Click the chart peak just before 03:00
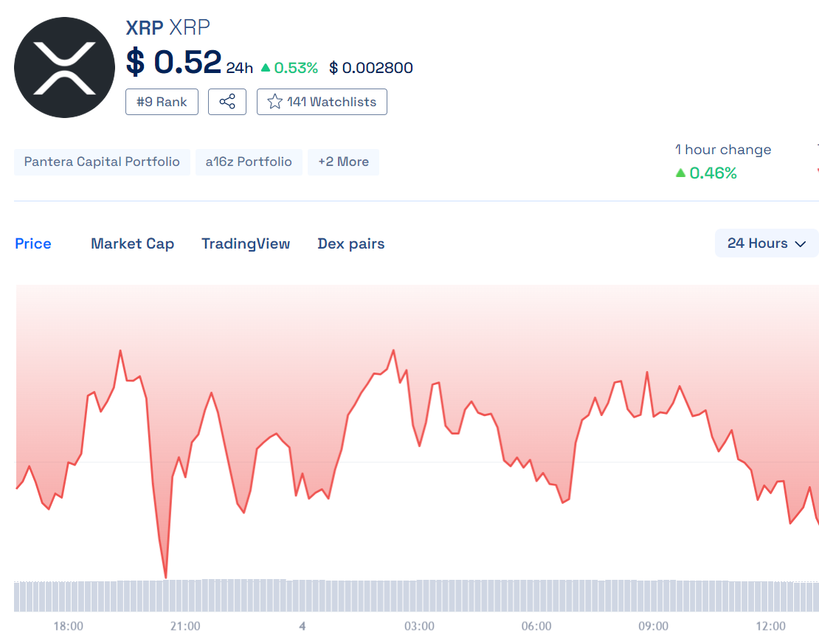 point(393,350)
